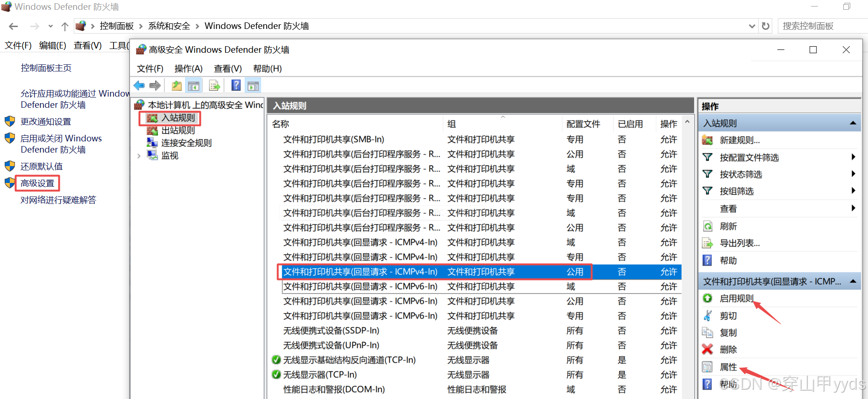Toggle the action pane toolbar icon
The width and height of the screenshot is (868, 399).
coord(253,85)
